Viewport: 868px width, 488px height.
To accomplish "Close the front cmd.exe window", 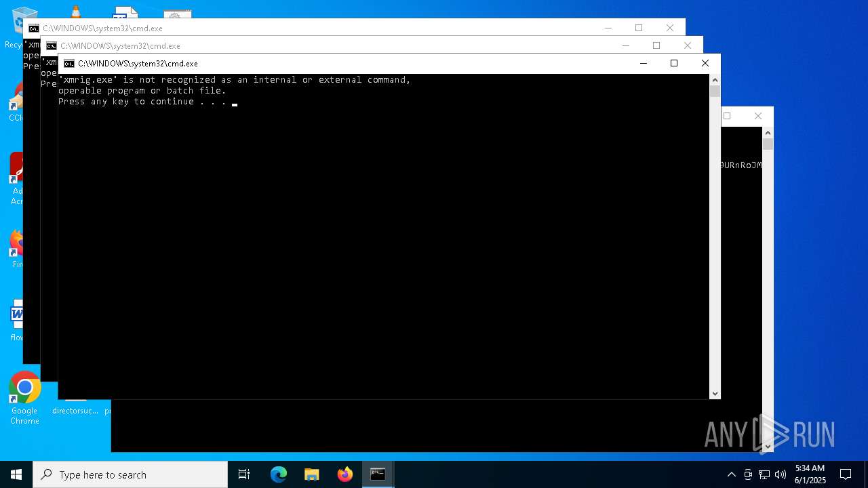I will 705,63.
